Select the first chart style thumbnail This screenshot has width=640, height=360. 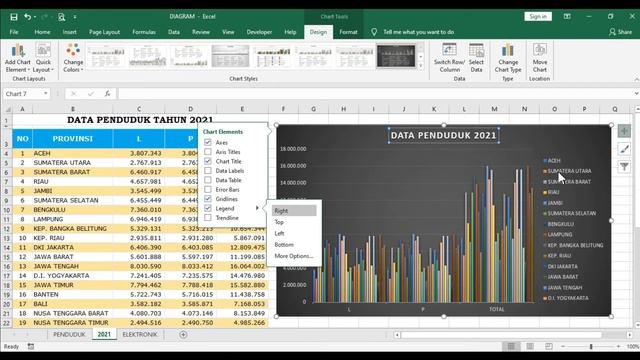pyautogui.click(x=106, y=56)
